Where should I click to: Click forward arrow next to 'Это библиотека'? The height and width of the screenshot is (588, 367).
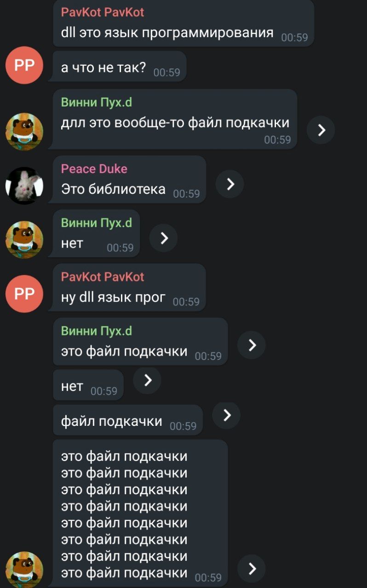(230, 184)
